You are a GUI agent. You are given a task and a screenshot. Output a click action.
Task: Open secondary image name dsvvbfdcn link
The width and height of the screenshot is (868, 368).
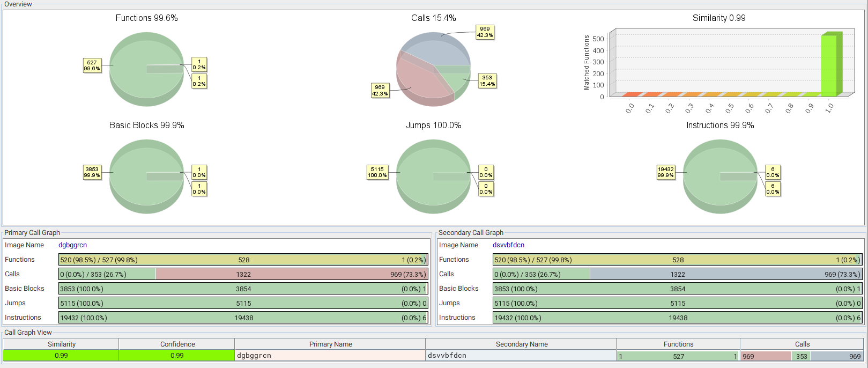(508, 245)
